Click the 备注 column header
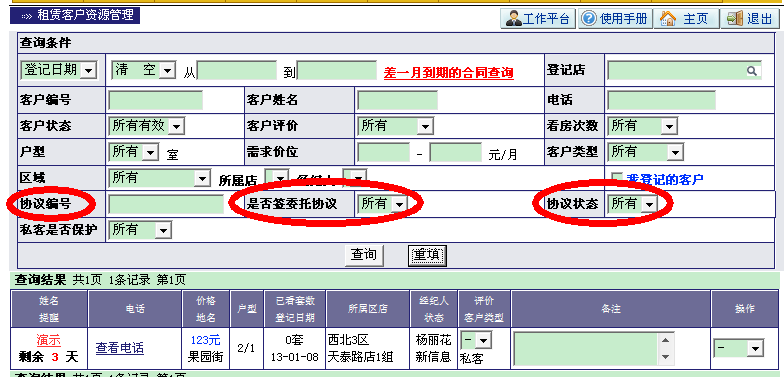Viewport: 784px width, 377px height. coord(611,309)
